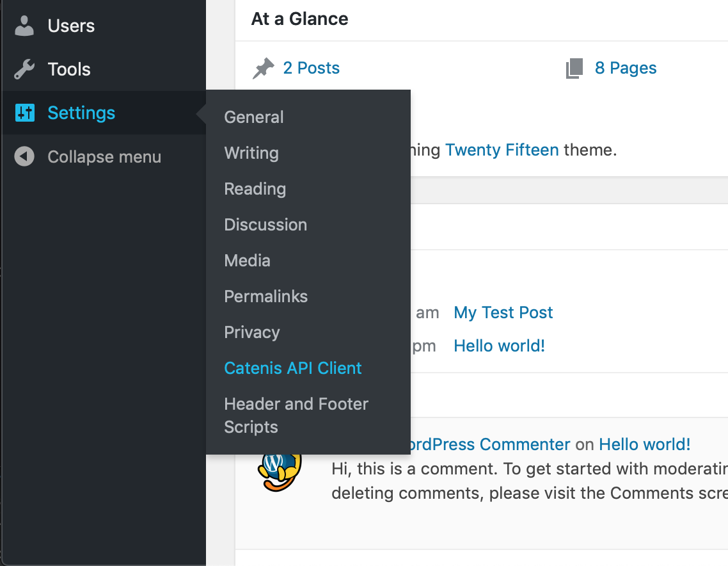The image size is (728, 566).
Task: Open Privacy settings
Action: [x=251, y=332]
